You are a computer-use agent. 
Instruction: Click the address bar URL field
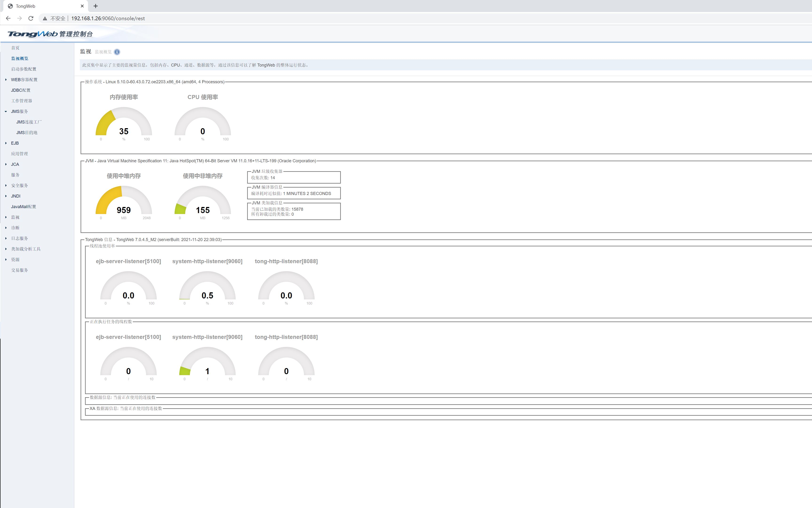(108, 19)
